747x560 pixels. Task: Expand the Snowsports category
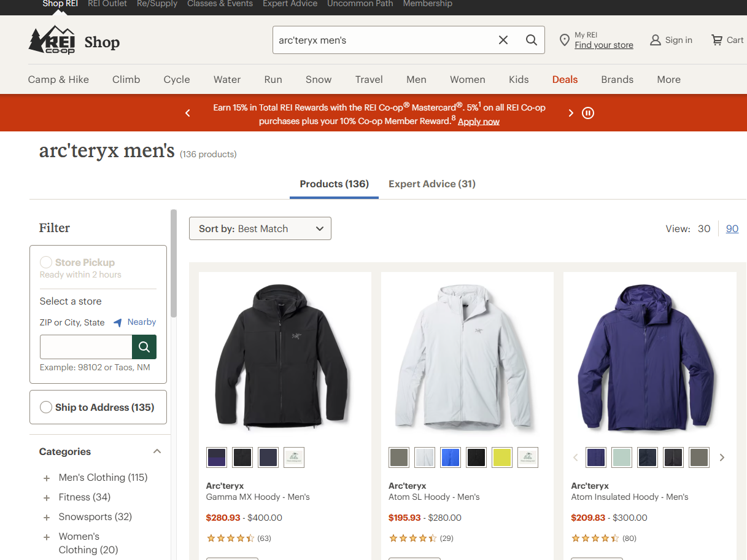(x=47, y=518)
